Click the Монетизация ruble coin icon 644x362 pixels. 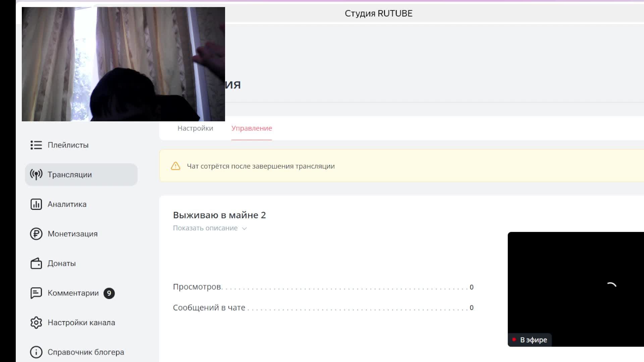(x=36, y=234)
